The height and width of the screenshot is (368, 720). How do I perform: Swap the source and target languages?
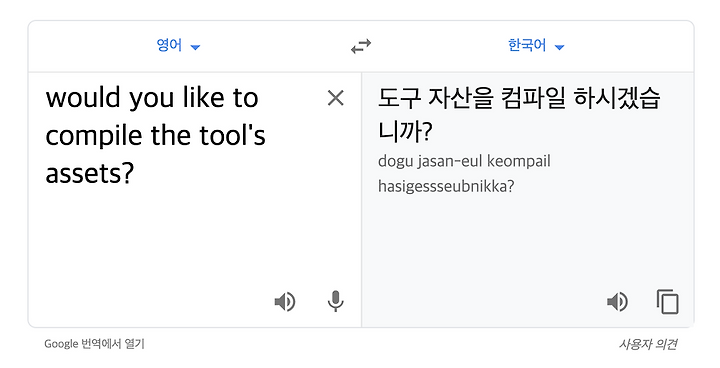(361, 46)
